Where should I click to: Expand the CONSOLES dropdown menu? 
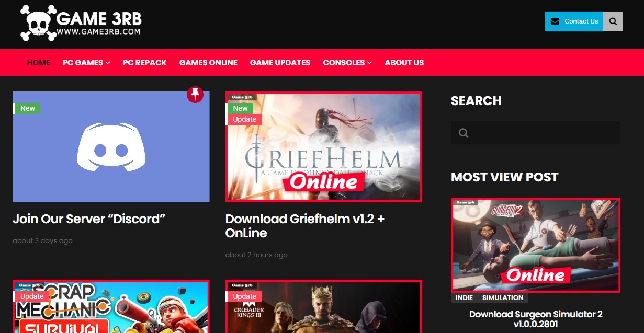[x=347, y=62]
